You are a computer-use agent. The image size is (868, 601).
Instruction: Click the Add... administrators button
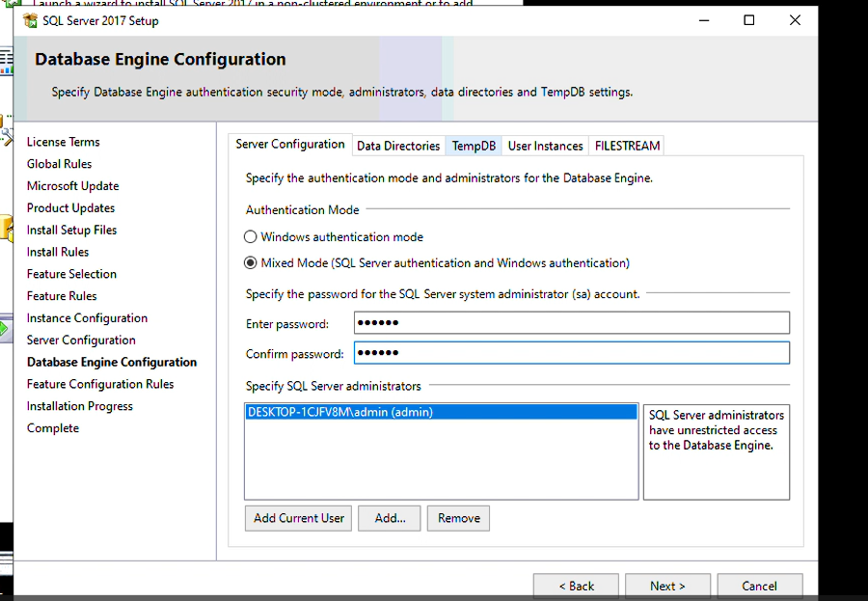[390, 518]
